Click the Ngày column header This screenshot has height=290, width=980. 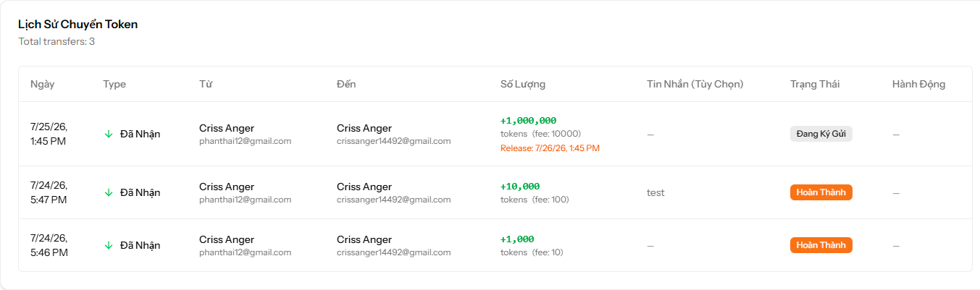[42, 85]
